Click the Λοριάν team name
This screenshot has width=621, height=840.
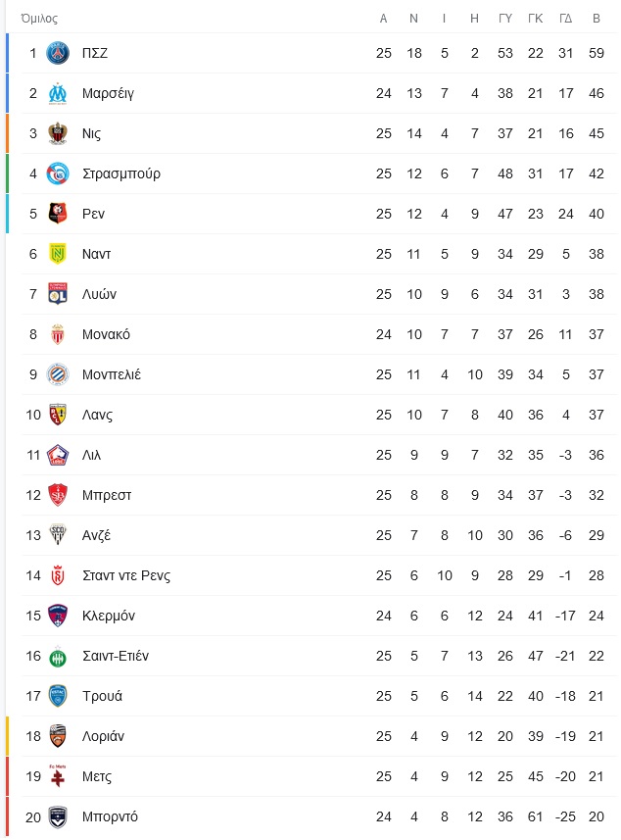click(x=103, y=736)
